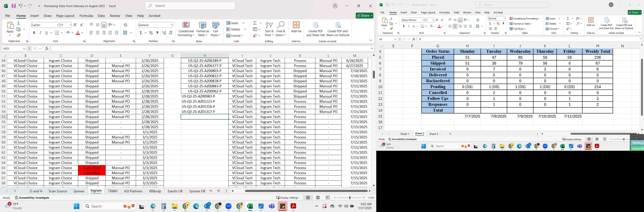Click horizontal sheet scrollbar in Purchasing Data window

pos(306,191)
